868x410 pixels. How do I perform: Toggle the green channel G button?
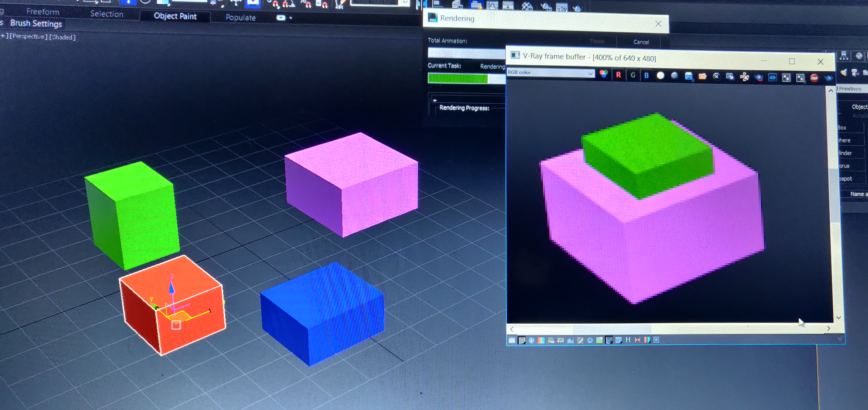click(x=633, y=75)
